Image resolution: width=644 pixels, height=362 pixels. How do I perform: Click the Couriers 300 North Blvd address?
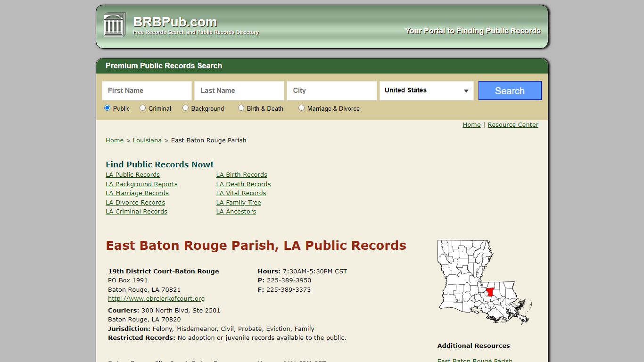point(164,311)
